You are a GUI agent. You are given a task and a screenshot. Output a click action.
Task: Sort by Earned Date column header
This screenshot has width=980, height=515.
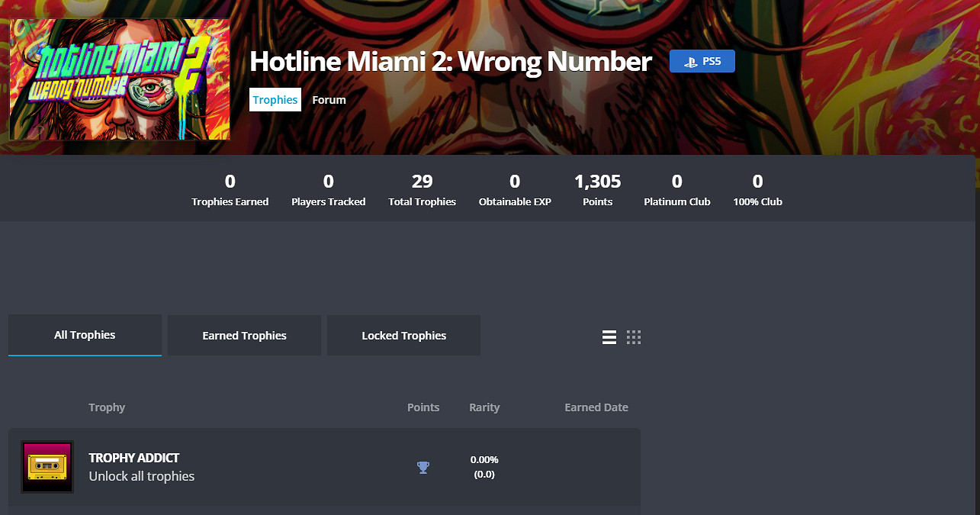[596, 407]
